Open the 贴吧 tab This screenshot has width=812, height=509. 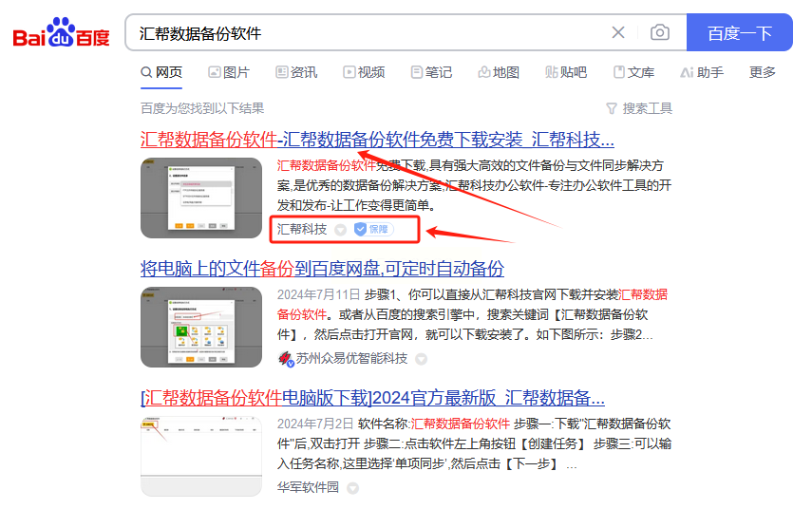pos(566,72)
